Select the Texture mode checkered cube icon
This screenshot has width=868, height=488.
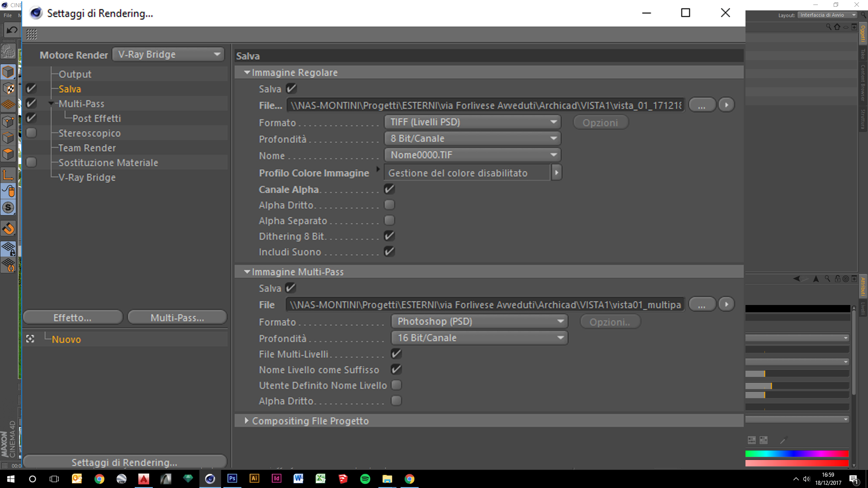pyautogui.click(x=8, y=89)
